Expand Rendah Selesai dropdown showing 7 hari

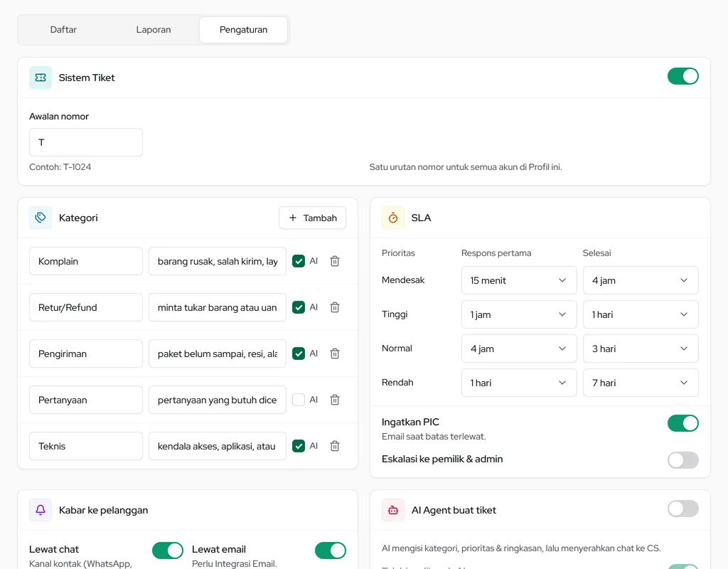point(641,383)
